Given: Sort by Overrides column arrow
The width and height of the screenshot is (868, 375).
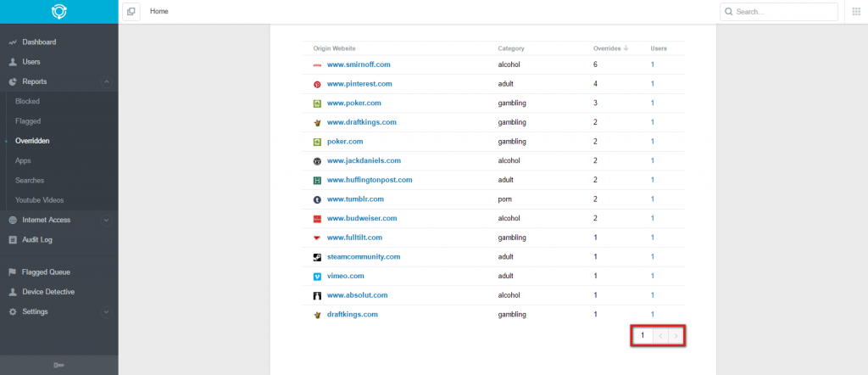Looking at the screenshot, I should 626,48.
